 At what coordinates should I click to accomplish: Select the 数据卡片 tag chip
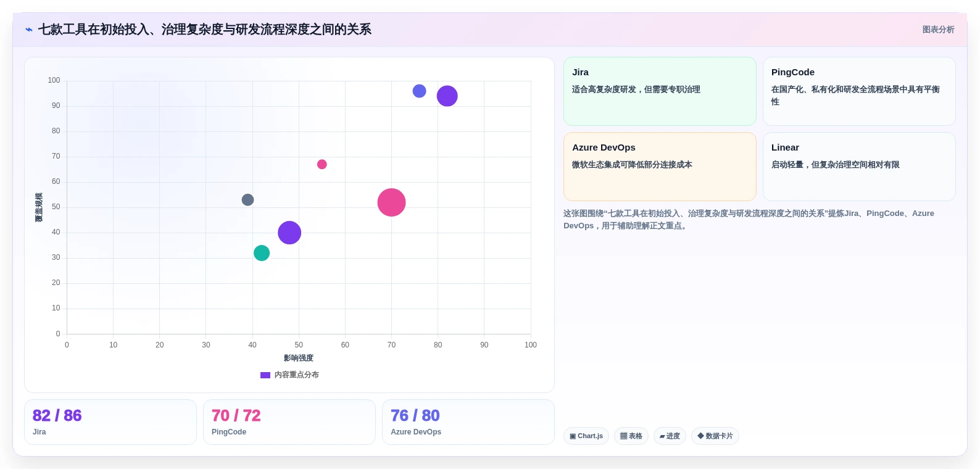[715, 436]
